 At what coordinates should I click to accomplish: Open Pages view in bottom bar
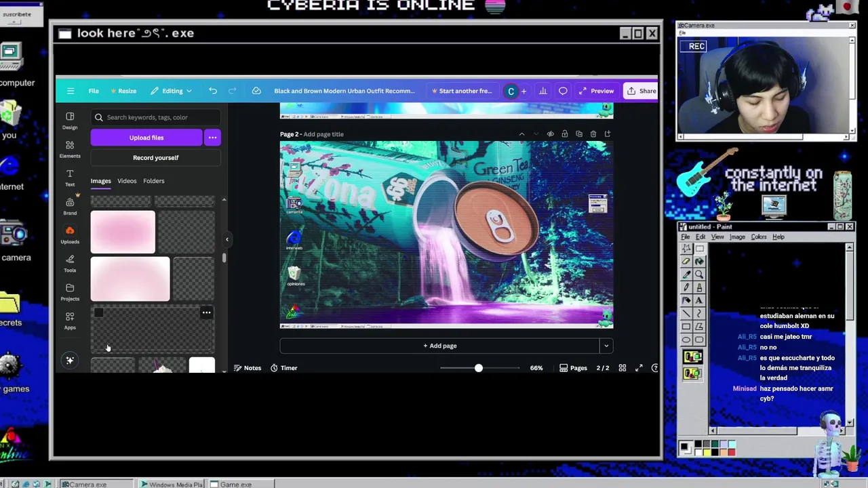573,368
